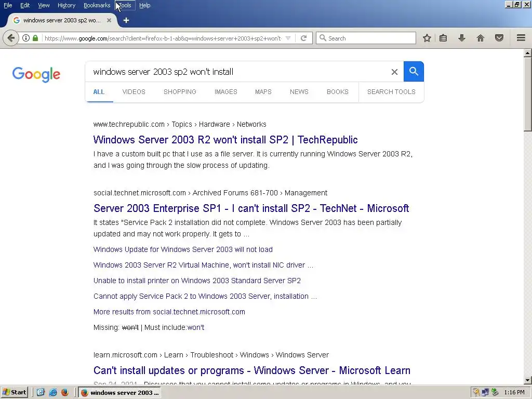
Task: Open the File menu
Action: point(8,5)
